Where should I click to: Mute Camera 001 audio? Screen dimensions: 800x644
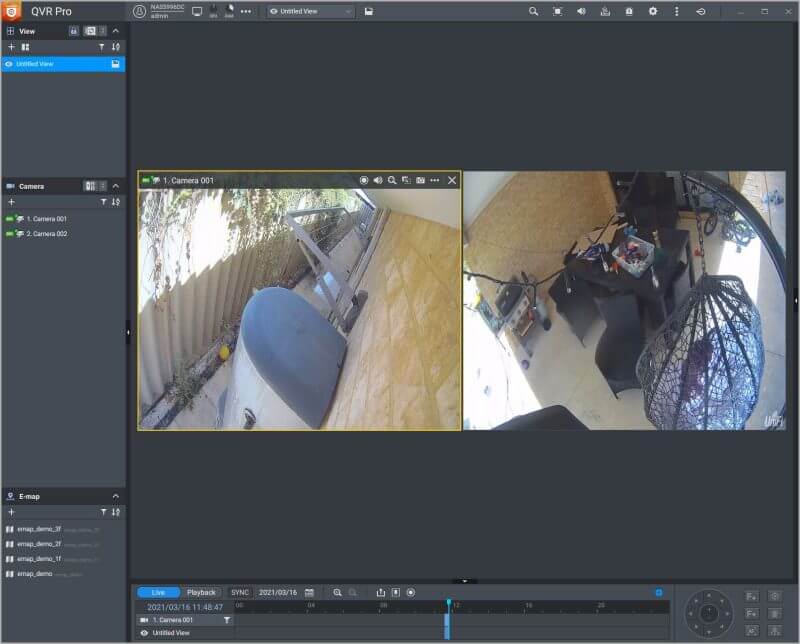[378, 180]
